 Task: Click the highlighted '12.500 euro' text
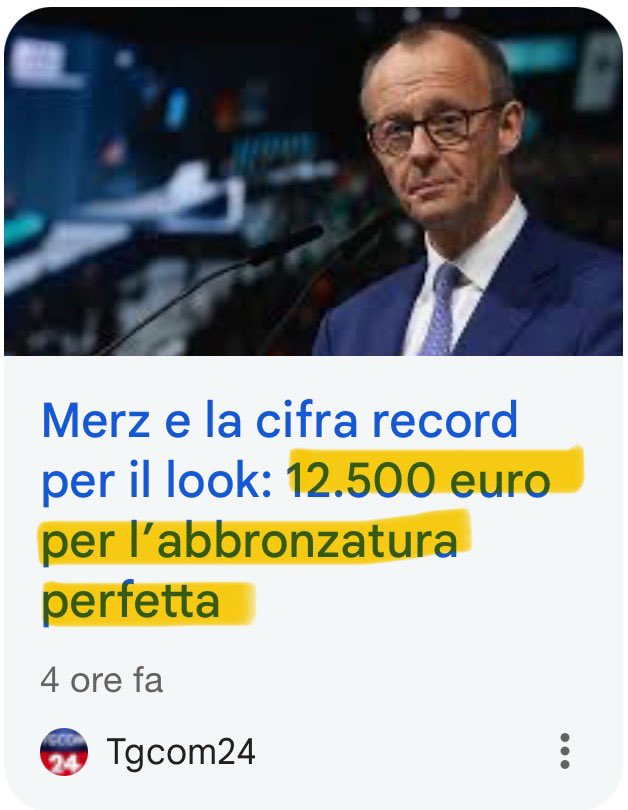(419, 480)
